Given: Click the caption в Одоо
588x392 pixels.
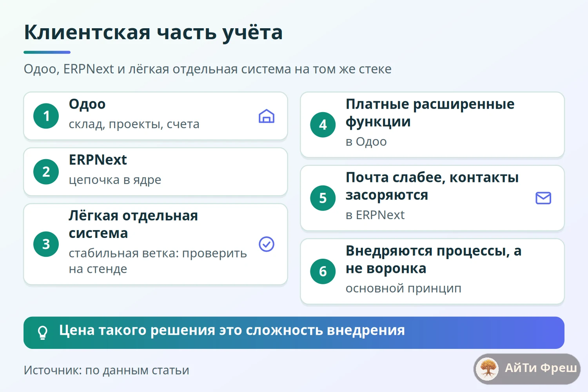Looking at the screenshot, I should click(x=366, y=142).
